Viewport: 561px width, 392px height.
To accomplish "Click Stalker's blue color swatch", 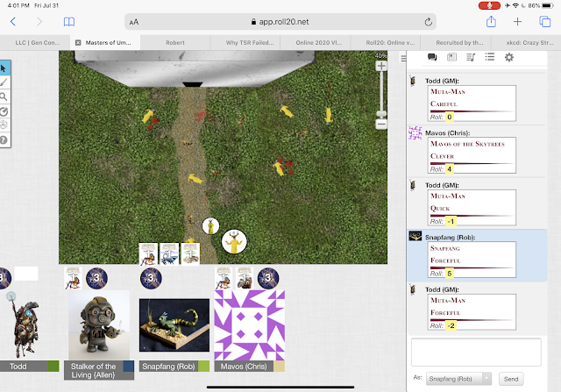I will tap(129, 367).
